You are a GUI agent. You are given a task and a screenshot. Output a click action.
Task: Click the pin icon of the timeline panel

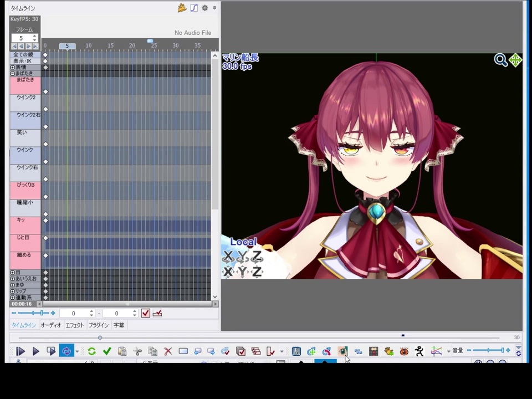214,7
